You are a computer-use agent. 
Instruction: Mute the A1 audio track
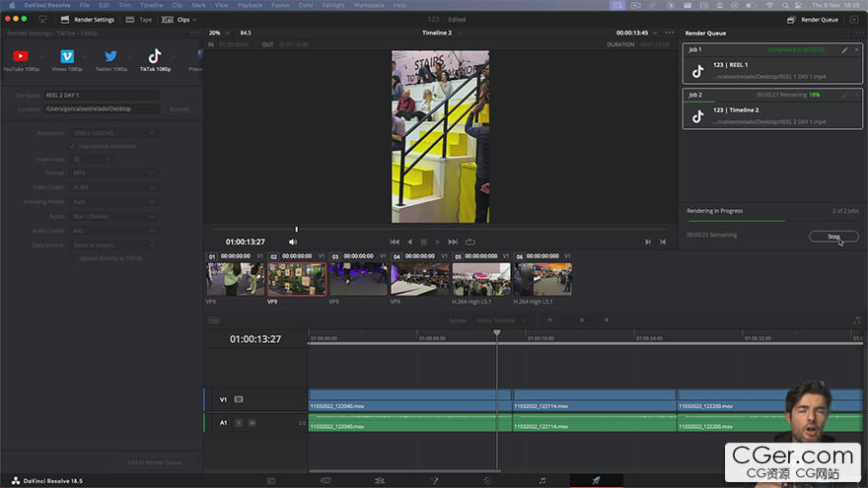[252, 423]
